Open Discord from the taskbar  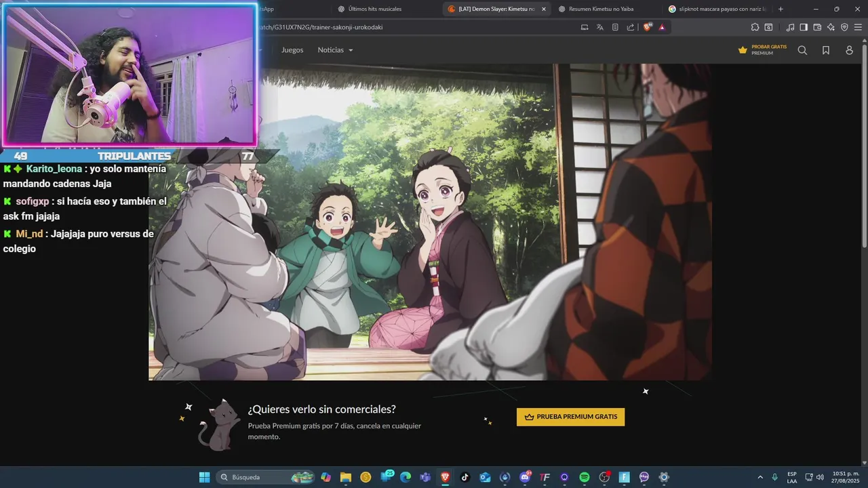pos(525,477)
